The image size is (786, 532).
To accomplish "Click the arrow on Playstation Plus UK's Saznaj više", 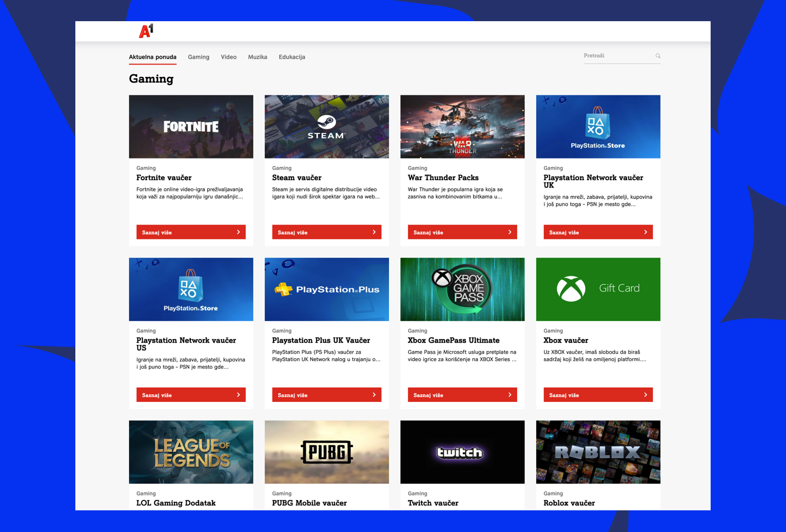I will pyautogui.click(x=374, y=395).
